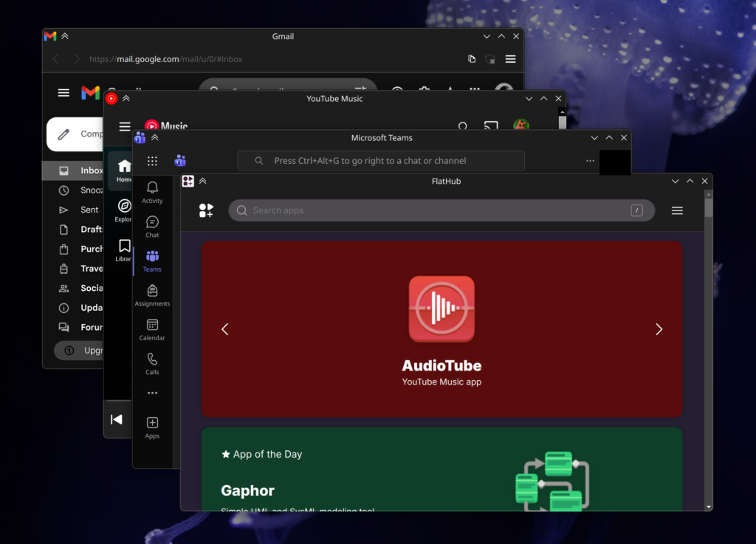Open Activity in the Teams sidebar
Image resolution: width=756 pixels, height=544 pixels.
[x=152, y=192]
